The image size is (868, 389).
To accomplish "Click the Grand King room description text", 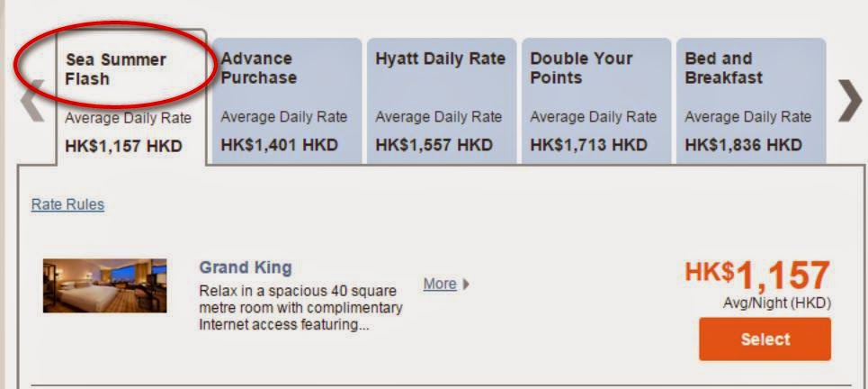I will point(300,309).
